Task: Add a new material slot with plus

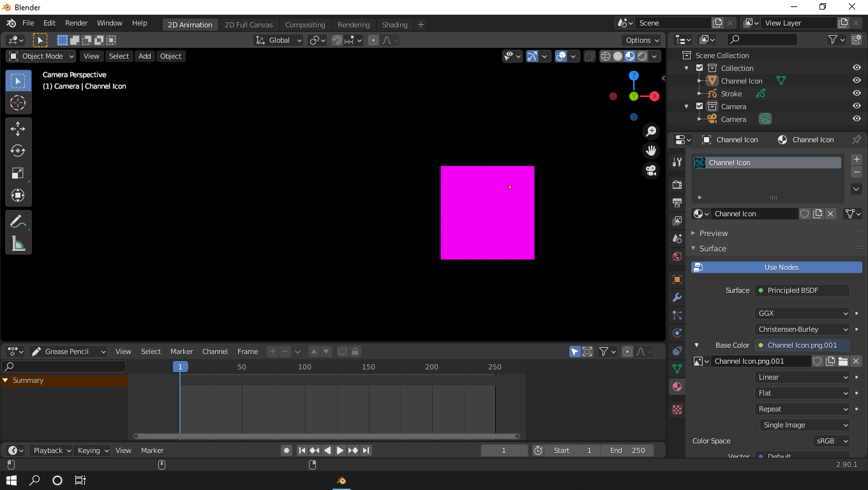Action: [x=857, y=160]
